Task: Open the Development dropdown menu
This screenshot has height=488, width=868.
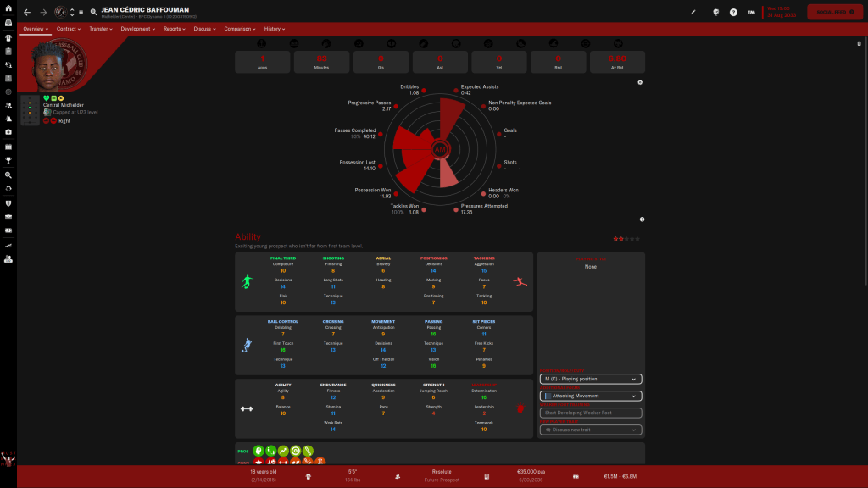Action: pos(137,29)
